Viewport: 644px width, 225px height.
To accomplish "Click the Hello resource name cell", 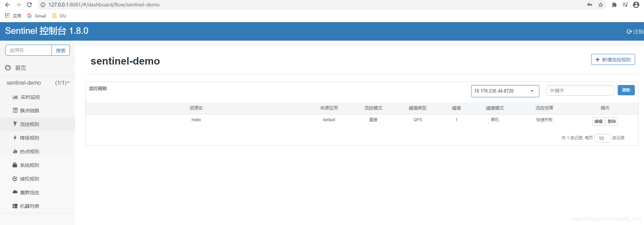I will point(196,120).
